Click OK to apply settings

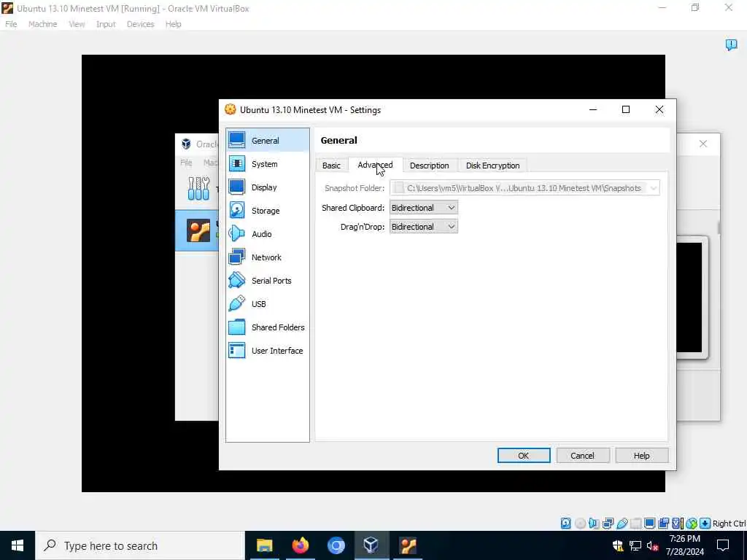pos(524,455)
